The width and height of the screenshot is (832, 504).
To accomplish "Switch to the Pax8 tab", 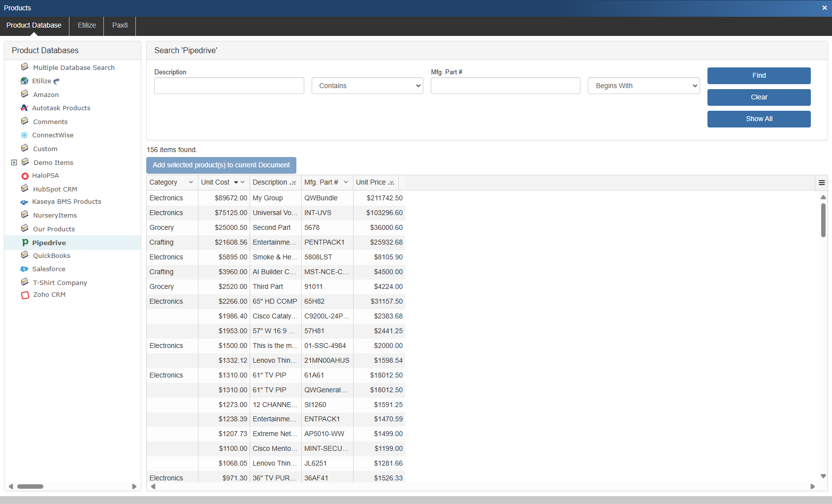I will coord(120,26).
